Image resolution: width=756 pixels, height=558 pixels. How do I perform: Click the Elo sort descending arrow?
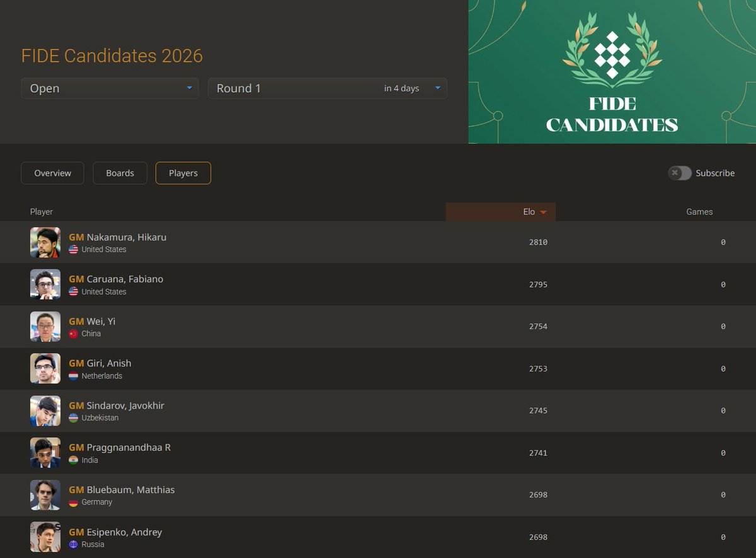(x=543, y=212)
